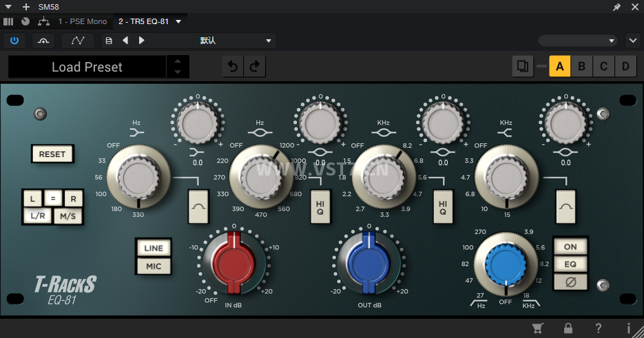Viewport: 644px width, 338px height.
Task: Click the blue OUT dB knob
Action: pos(368,262)
